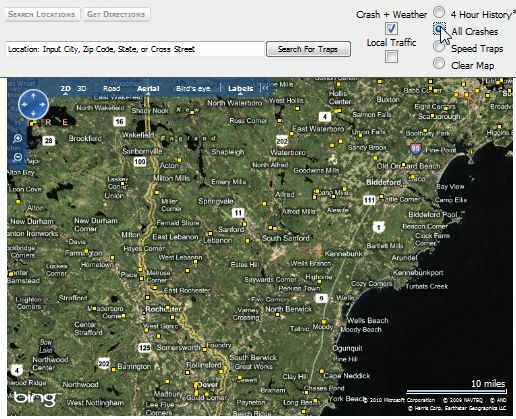Image resolution: width=516 pixels, height=419 pixels.
Task: Click the yellow crash marker at Ross Corner
Action: (279, 120)
